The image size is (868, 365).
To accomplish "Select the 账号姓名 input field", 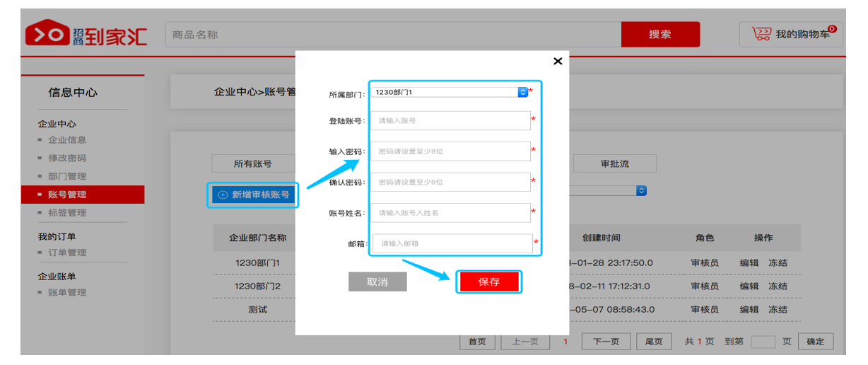I will 450,213.
